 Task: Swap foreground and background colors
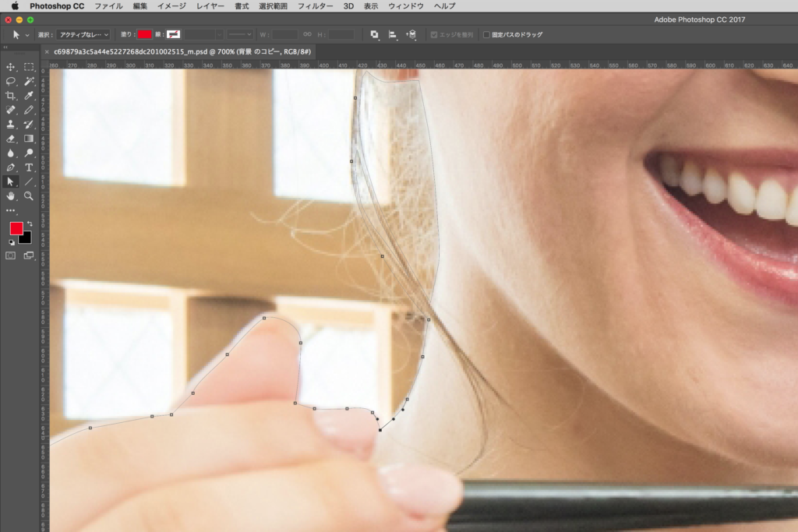click(29, 224)
